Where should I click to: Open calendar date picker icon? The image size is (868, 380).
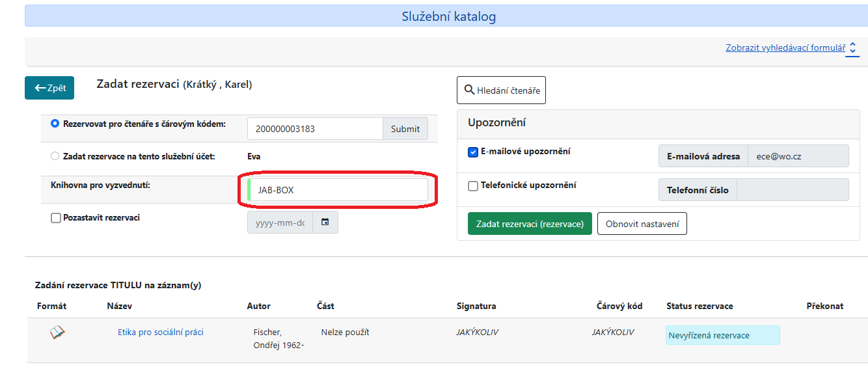[325, 223]
